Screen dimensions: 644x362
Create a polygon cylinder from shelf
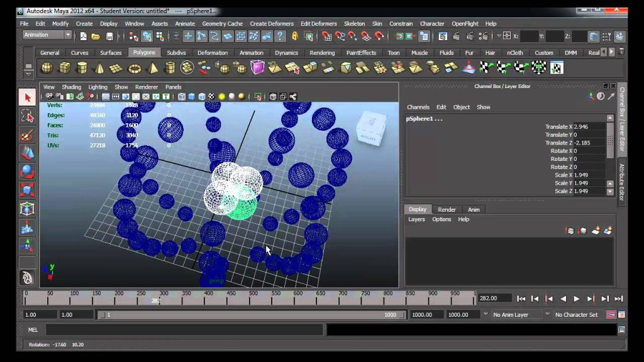(82, 68)
